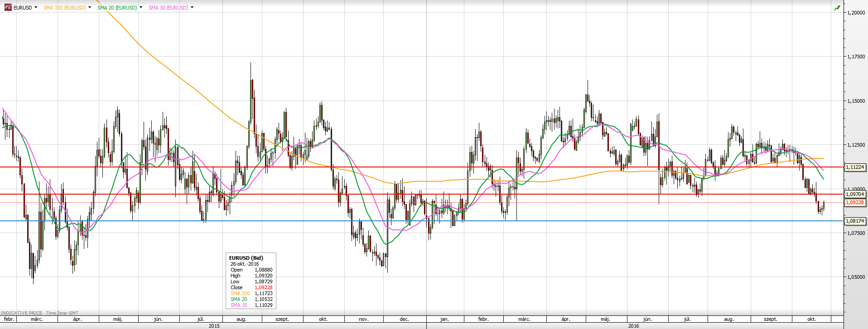Click the 1,17500 price axis label
Viewport: 868px width, 329px height.
point(856,57)
